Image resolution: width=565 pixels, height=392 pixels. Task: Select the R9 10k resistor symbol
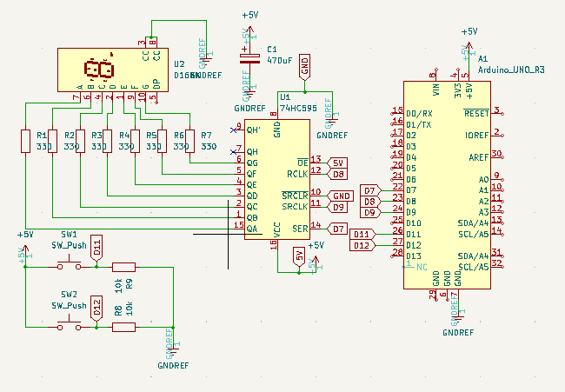tap(123, 267)
